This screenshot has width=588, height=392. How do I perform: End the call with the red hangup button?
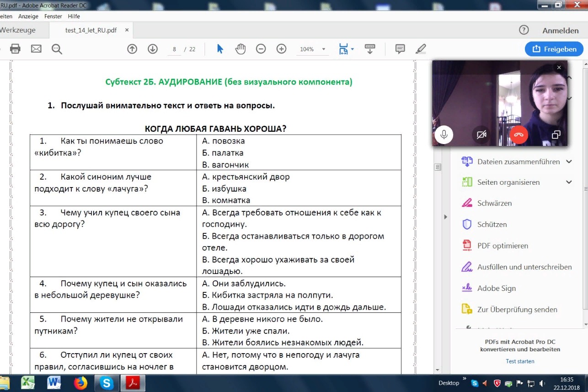[519, 134]
